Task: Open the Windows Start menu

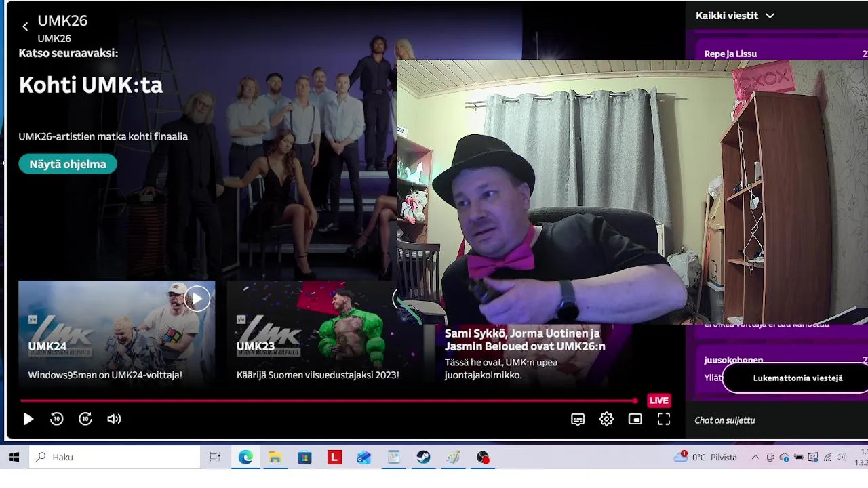Action: coord(14,457)
